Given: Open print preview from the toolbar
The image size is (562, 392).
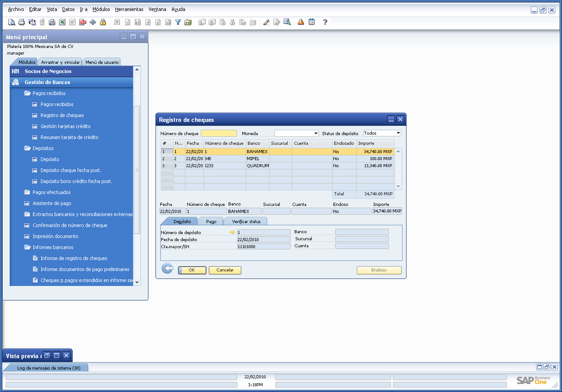Looking at the screenshot, I should click(11, 22).
